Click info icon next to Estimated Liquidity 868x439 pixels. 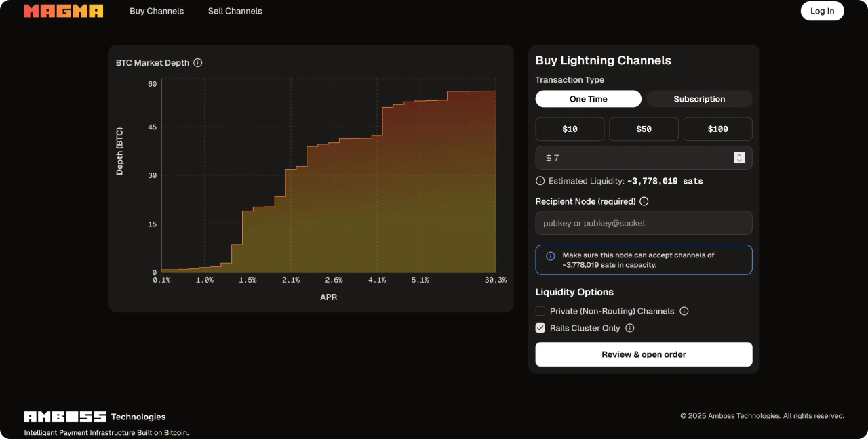coord(540,181)
